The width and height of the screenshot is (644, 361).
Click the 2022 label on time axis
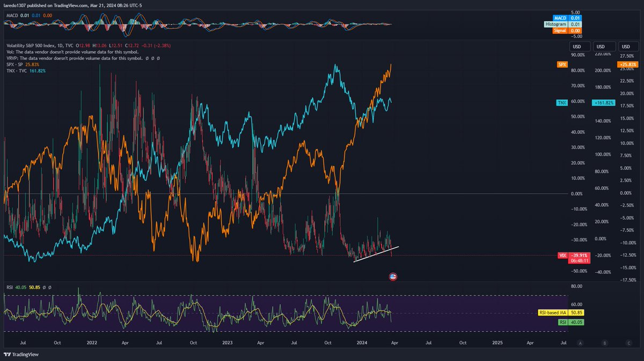coord(92,342)
